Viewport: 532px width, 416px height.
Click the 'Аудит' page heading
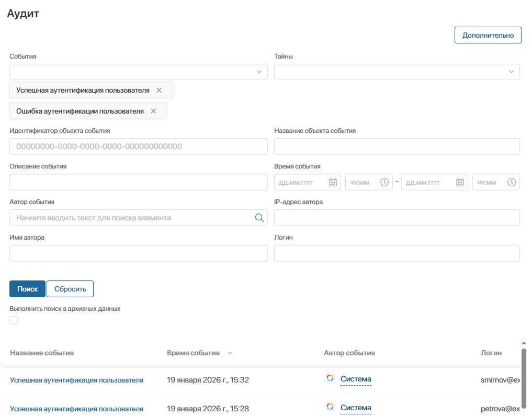click(23, 14)
